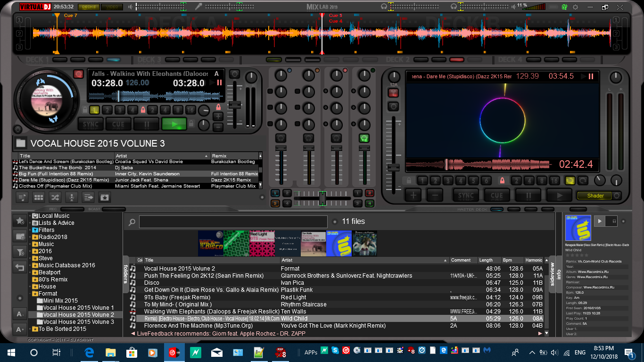Toggle the red loop lock on deck B
The width and height of the screenshot is (644, 362).
[x=502, y=181]
